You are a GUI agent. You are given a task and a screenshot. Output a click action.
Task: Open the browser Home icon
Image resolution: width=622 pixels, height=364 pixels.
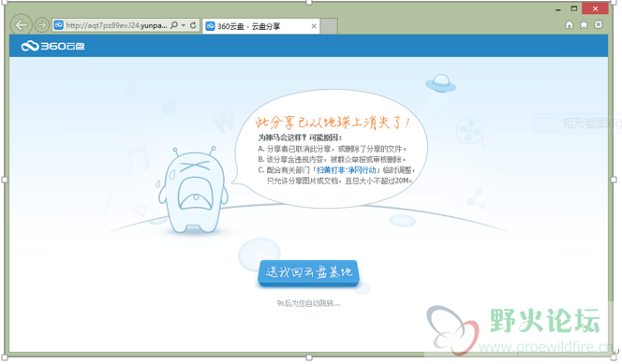(570, 25)
